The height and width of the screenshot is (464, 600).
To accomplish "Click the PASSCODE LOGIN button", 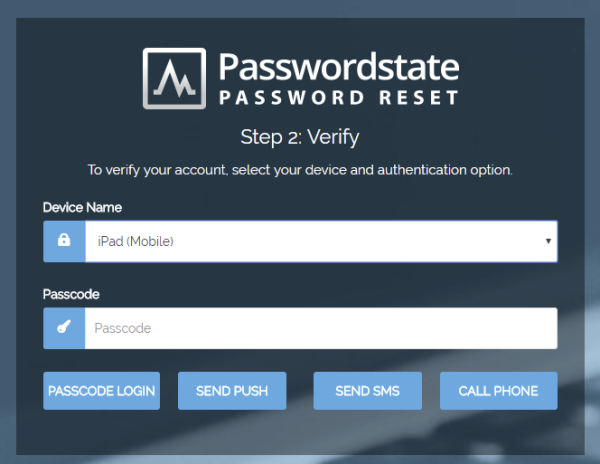I will click(101, 391).
